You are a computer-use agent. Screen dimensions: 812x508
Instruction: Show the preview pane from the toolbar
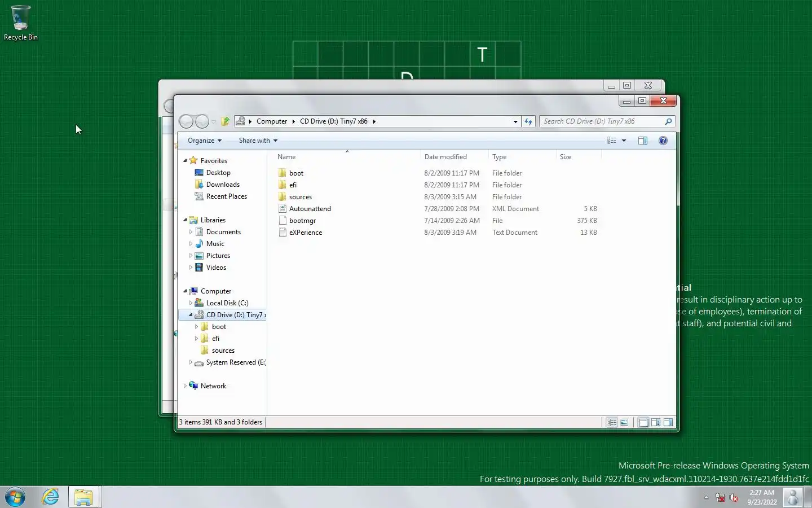click(x=643, y=141)
